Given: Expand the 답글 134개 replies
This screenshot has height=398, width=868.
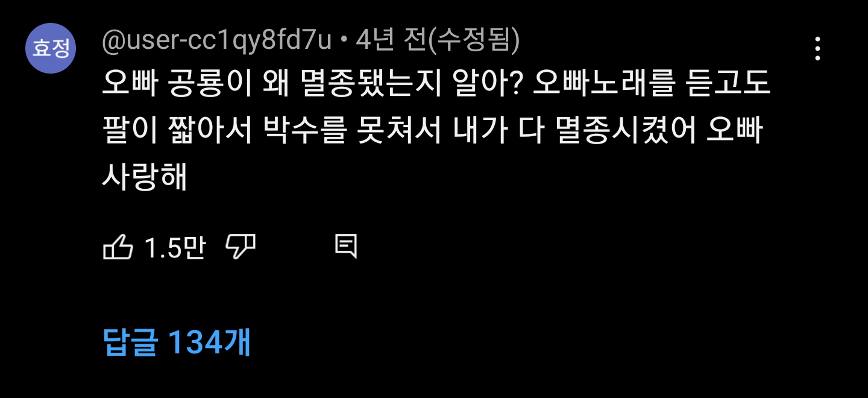Looking at the screenshot, I should coord(177,343).
